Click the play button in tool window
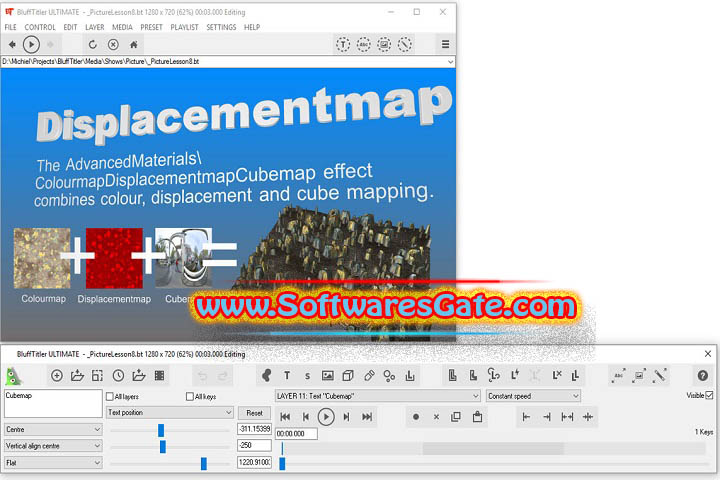This screenshot has width=720, height=480. (326, 417)
